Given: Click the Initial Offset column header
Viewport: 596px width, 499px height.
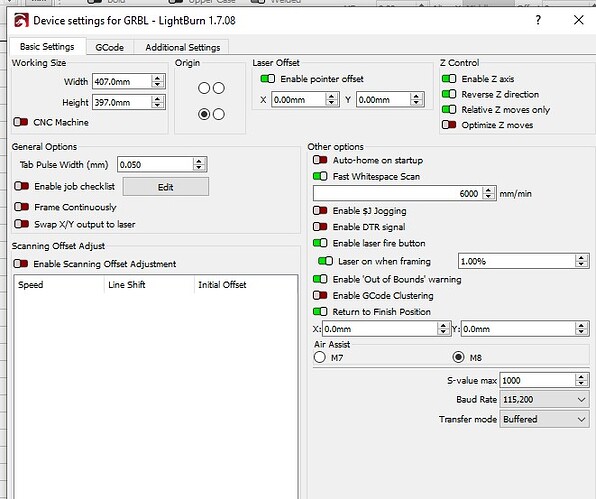Looking at the screenshot, I should [246, 285].
